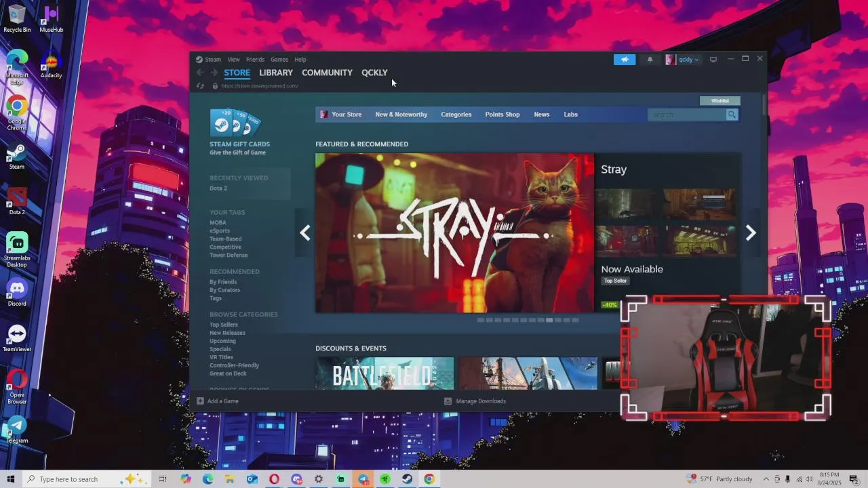Image resolution: width=868 pixels, height=488 pixels.
Task: Open Windows Start menu
Action: 11,479
